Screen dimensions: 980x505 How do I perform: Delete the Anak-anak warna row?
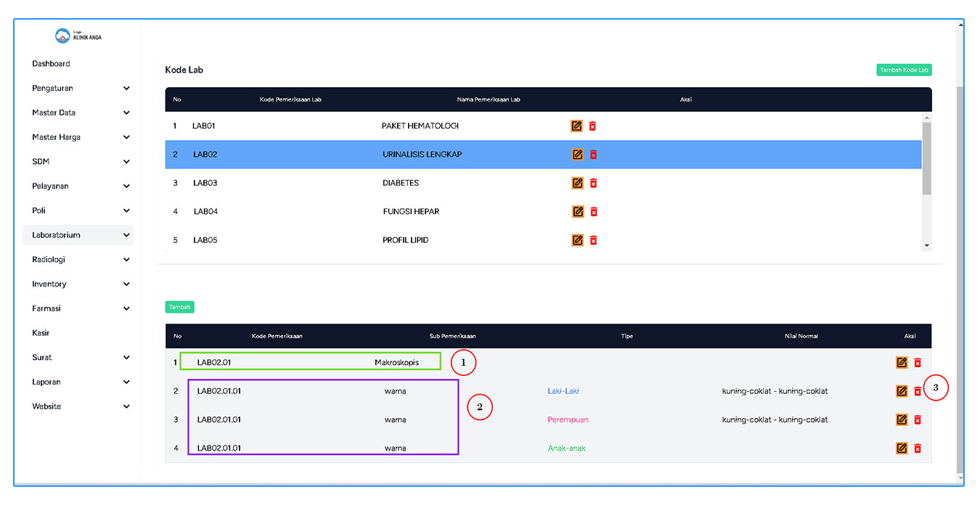(918, 448)
